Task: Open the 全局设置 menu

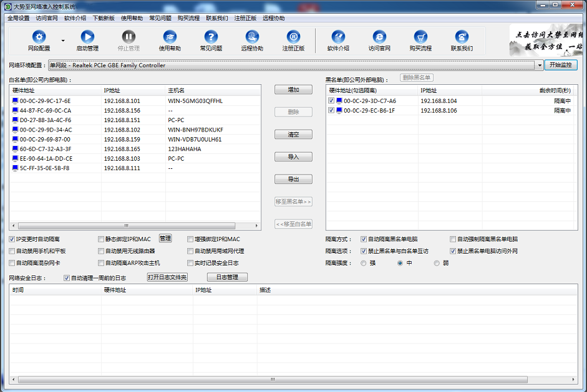Action: coord(18,18)
